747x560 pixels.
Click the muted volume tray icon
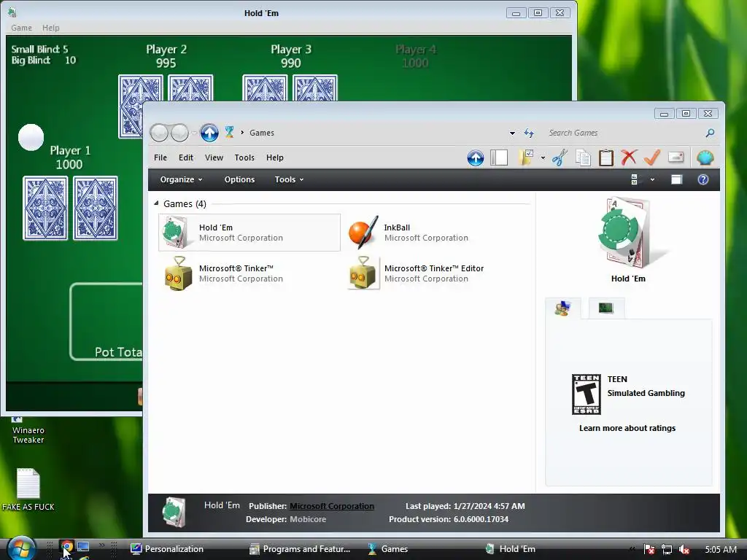click(x=684, y=549)
